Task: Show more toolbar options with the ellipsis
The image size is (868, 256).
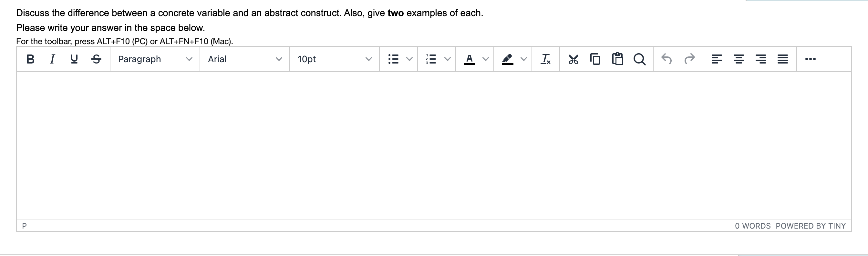Action: [811, 59]
